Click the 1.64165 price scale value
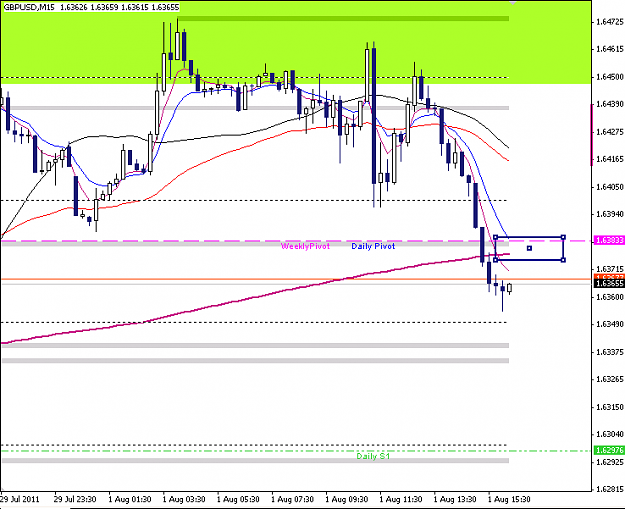This screenshot has height=509, width=625. coord(610,159)
